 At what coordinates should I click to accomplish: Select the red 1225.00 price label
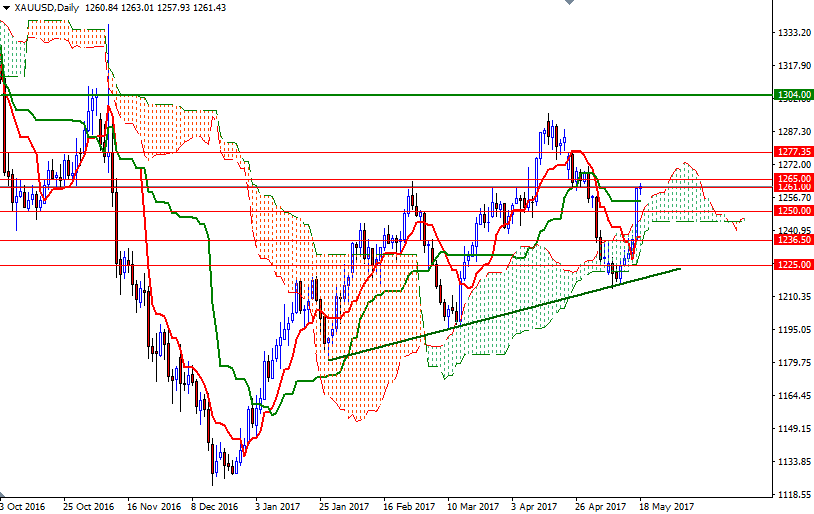tap(794, 265)
